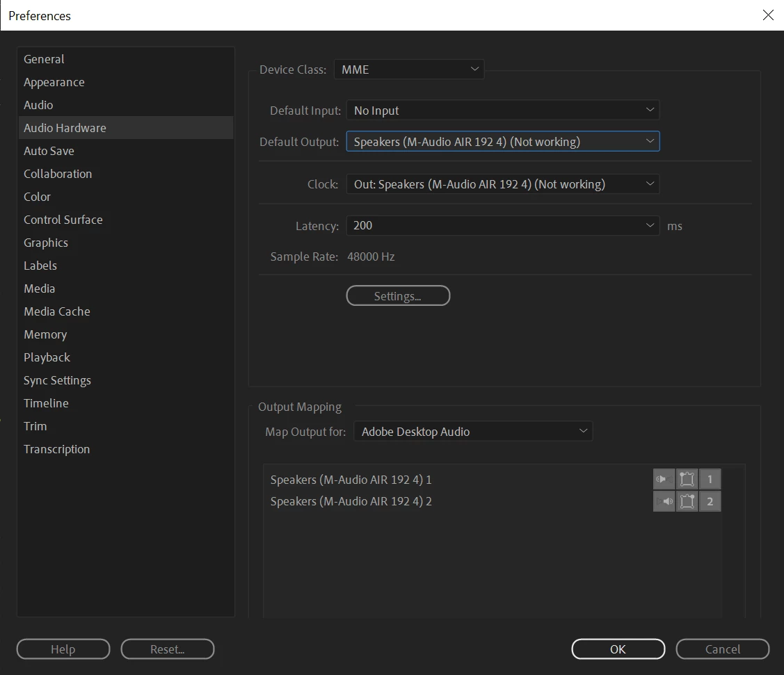Open the Device Class dropdown showing MME
Image resolution: width=784 pixels, height=675 pixels.
409,70
